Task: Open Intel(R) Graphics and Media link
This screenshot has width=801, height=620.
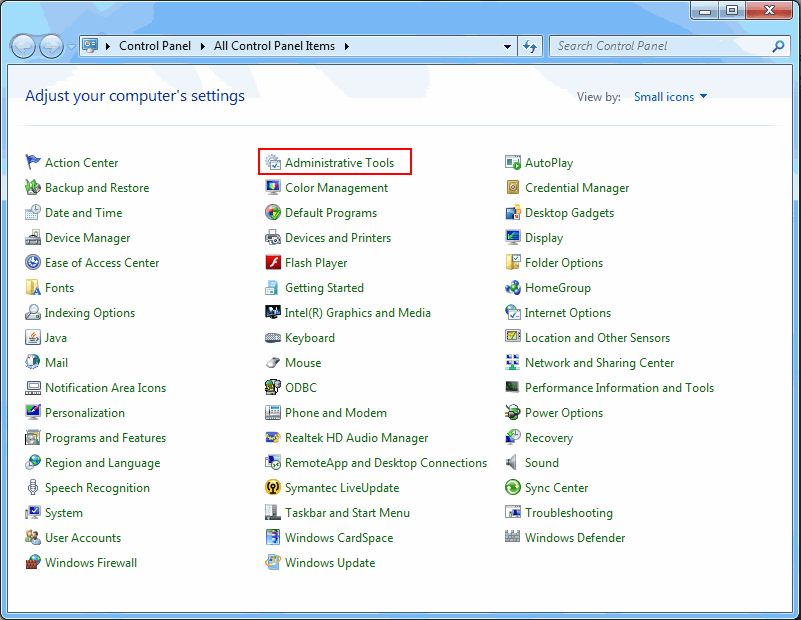Action: pyautogui.click(x=358, y=313)
